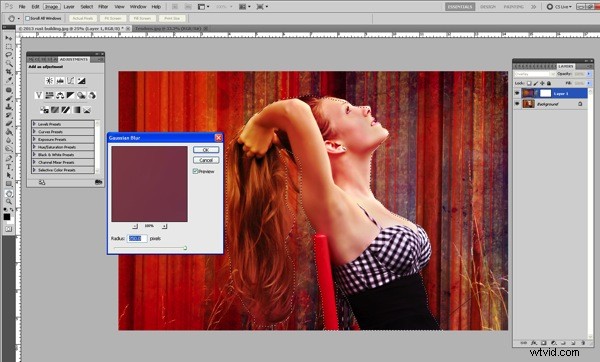Click the Actual Pixels button
Image resolution: width=600 pixels, height=362 pixels.
tap(83, 18)
